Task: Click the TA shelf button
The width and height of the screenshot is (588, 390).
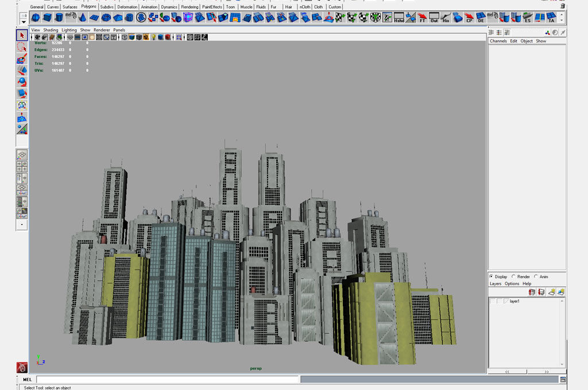Action: tap(551, 17)
